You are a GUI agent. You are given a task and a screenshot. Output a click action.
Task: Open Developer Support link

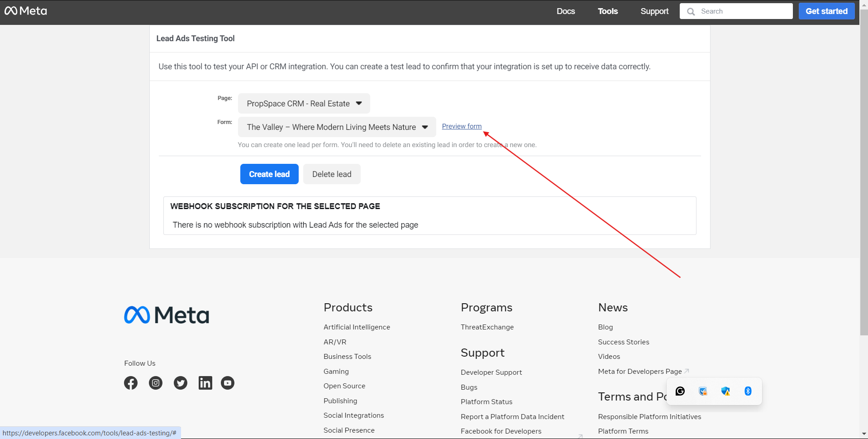pos(491,372)
